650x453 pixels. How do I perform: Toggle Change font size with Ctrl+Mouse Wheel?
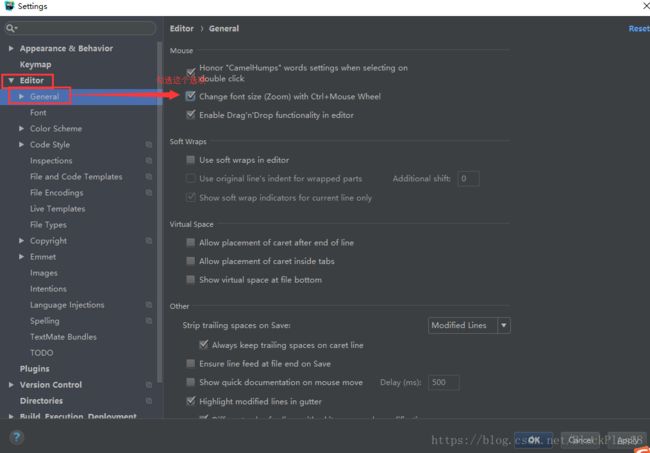(190, 97)
